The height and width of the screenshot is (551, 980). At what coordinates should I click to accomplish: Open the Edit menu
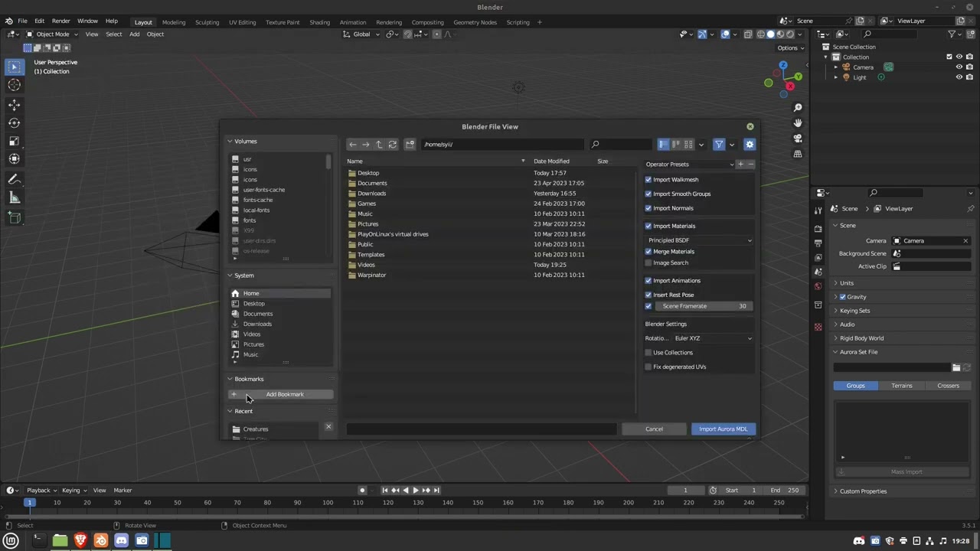[39, 21]
